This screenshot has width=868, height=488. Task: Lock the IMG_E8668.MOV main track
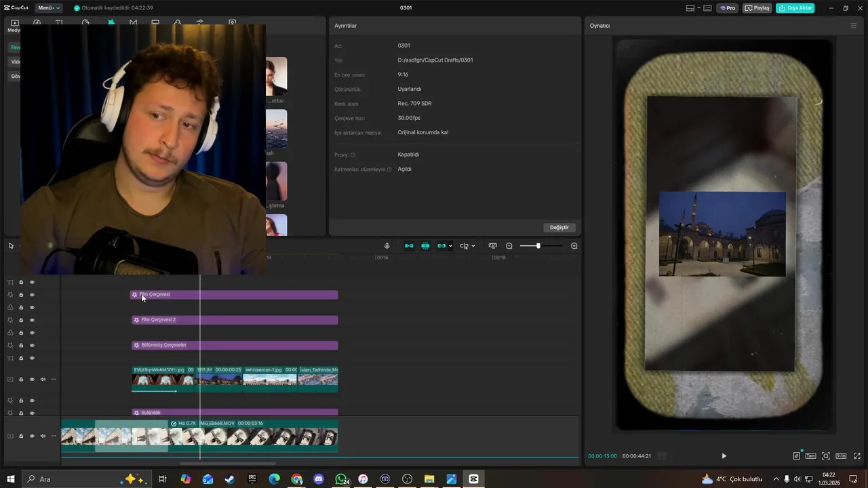pyautogui.click(x=21, y=436)
